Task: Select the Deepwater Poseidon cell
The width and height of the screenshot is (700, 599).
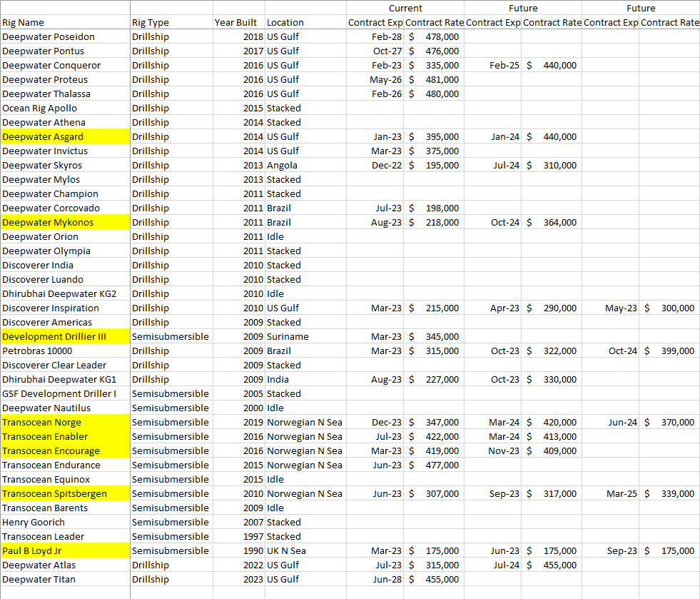Action: coord(65,36)
